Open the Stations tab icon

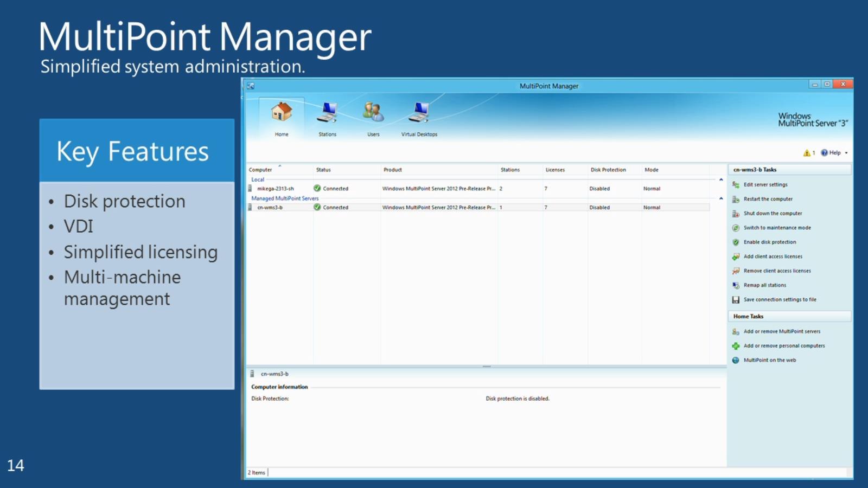327,112
